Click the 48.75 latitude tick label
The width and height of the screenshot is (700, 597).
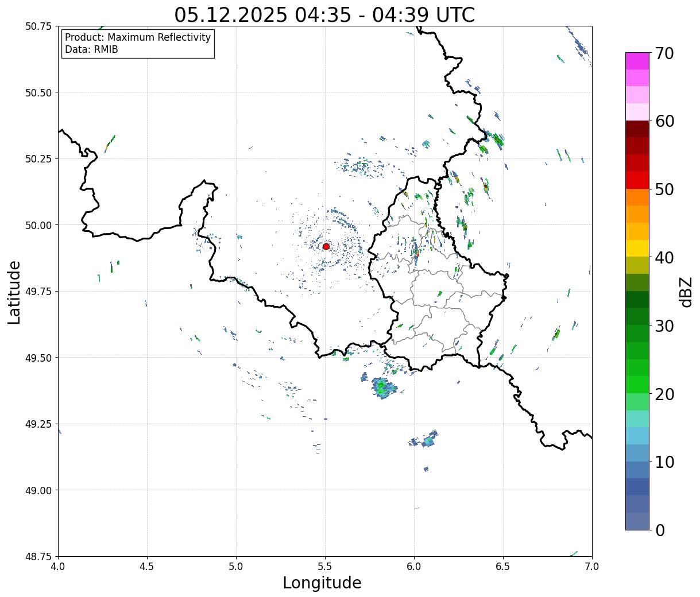pyautogui.click(x=38, y=556)
